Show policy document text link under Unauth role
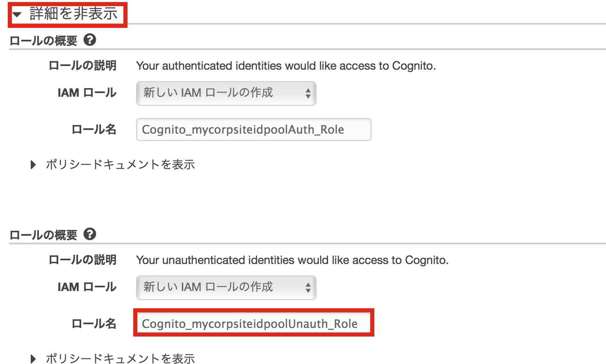This screenshot has height=364, width=606. click(x=120, y=359)
